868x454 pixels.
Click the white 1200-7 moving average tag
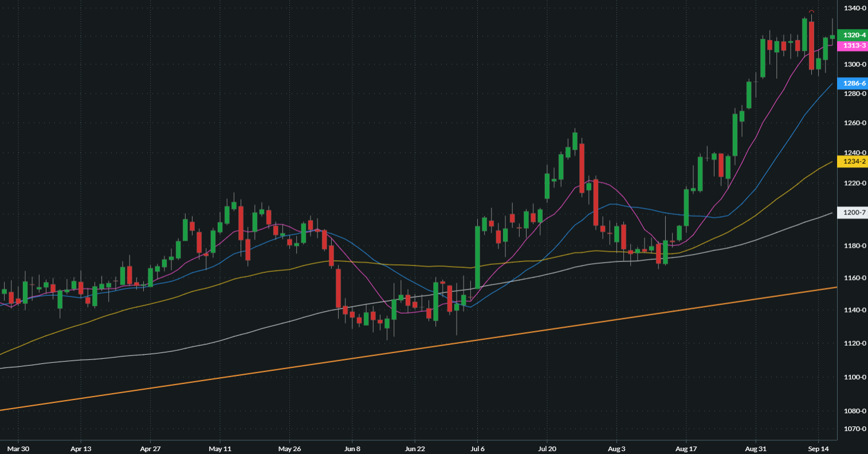click(x=853, y=213)
